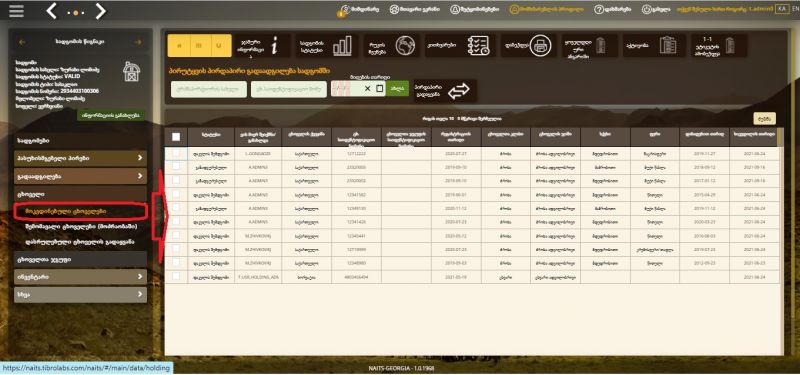Image resolution: width=800 pixels, height=375 pixels.
Task: Open the first building icon tile after print
Action: tap(589, 45)
